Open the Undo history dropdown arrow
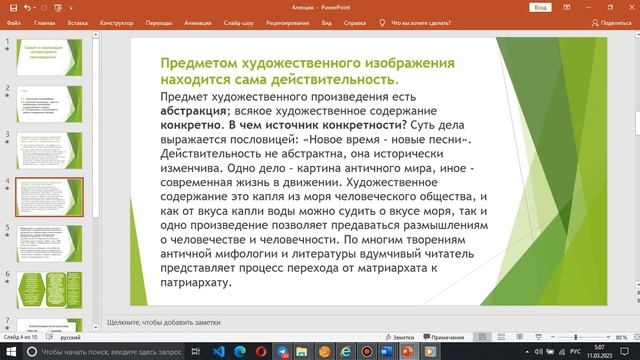 coord(34,8)
